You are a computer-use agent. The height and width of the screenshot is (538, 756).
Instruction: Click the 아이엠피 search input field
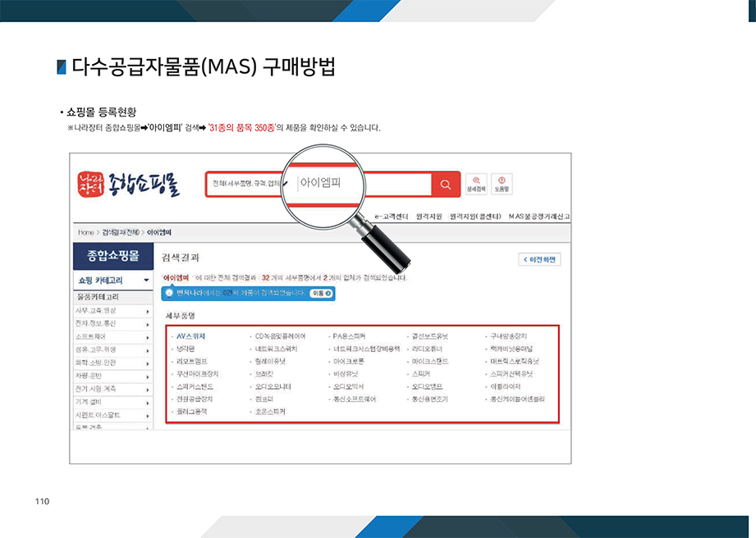point(361,184)
